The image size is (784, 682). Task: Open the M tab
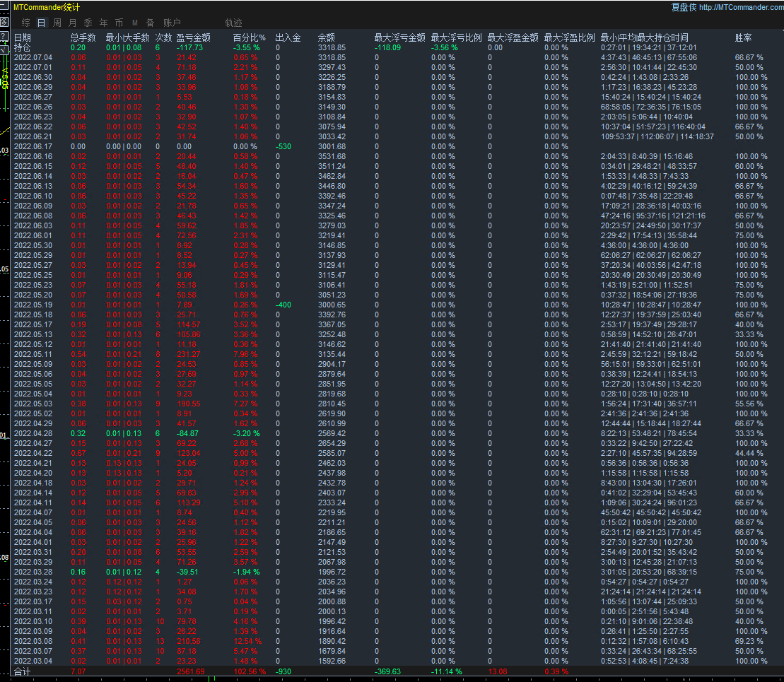pyautogui.click(x=134, y=23)
